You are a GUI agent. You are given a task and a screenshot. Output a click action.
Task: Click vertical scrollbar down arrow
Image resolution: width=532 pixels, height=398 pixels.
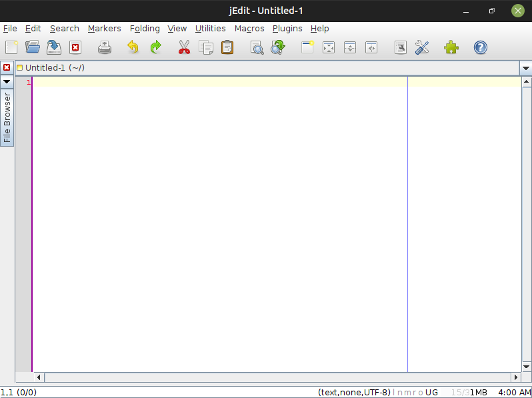(x=526, y=367)
